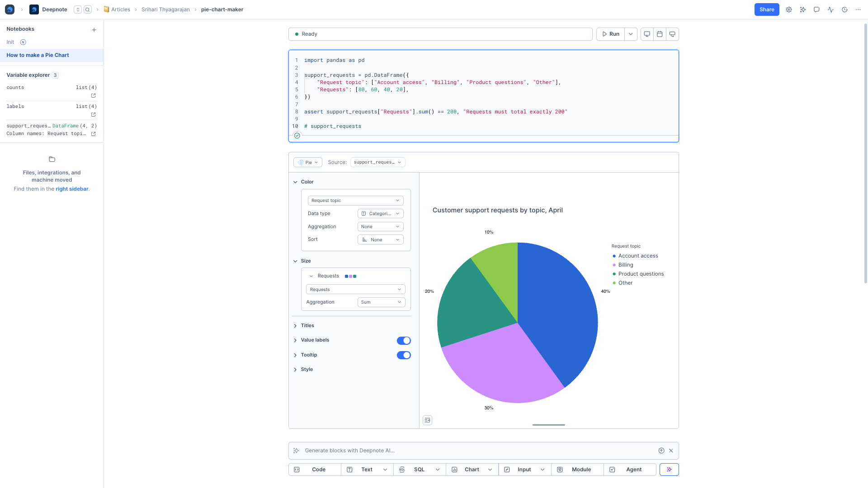Click the Deepnote AI sparkle icon in top bar

(803, 9)
